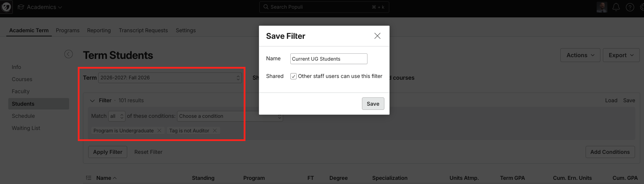The height and width of the screenshot is (184, 644).
Task: Click the Save button in dialog
Action: (373, 104)
